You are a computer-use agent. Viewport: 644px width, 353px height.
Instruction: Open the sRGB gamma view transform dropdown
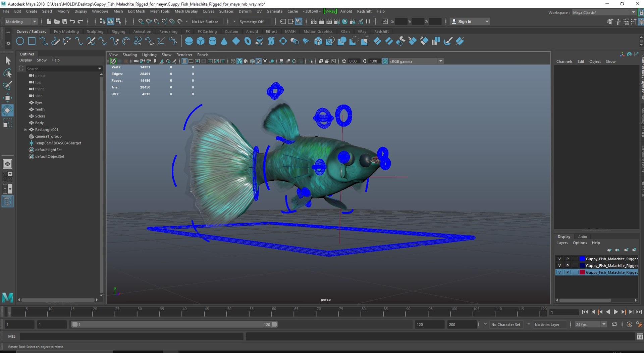tap(416, 61)
